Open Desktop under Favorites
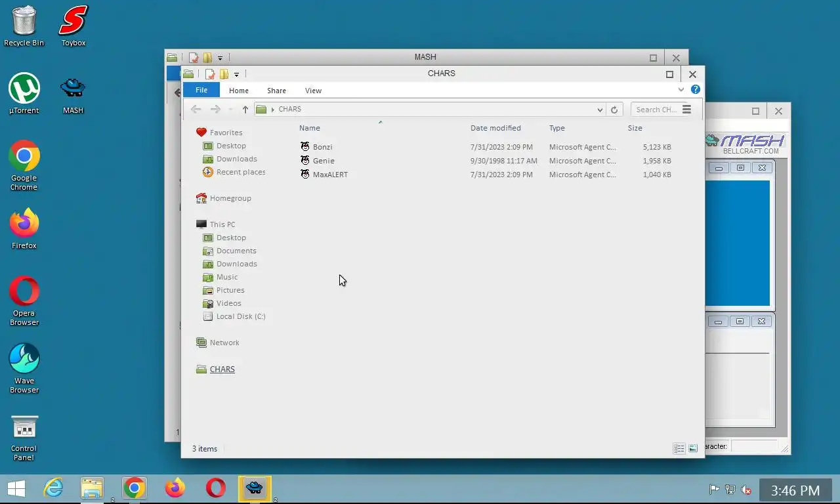 pos(231,146)
